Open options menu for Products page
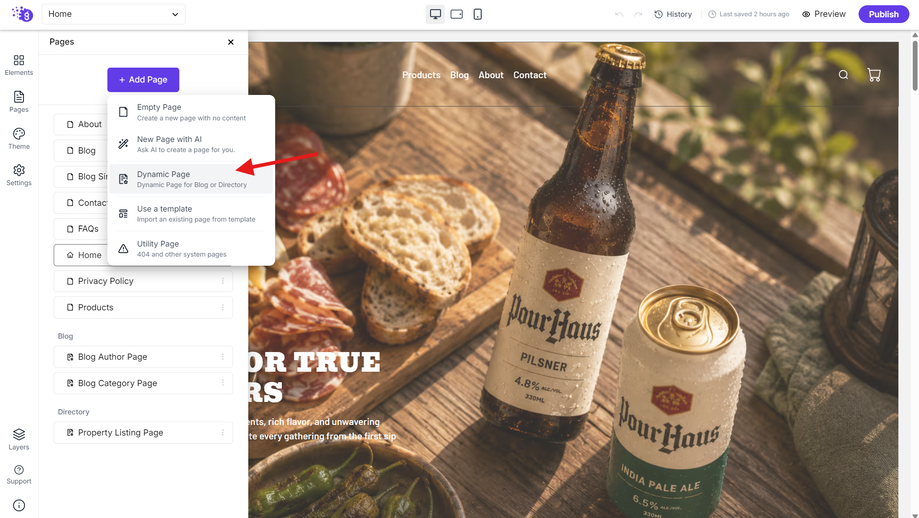 [223, 307]
